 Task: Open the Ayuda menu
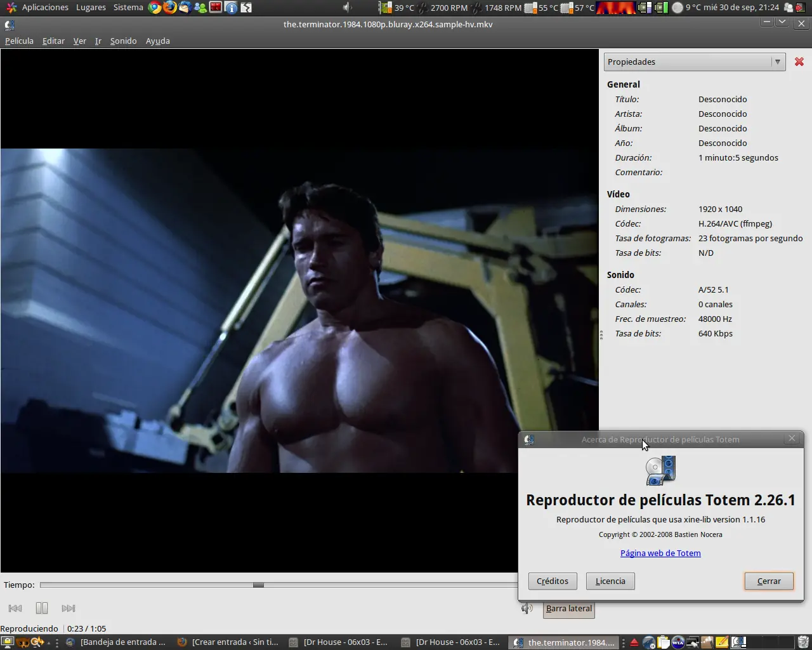158,41
